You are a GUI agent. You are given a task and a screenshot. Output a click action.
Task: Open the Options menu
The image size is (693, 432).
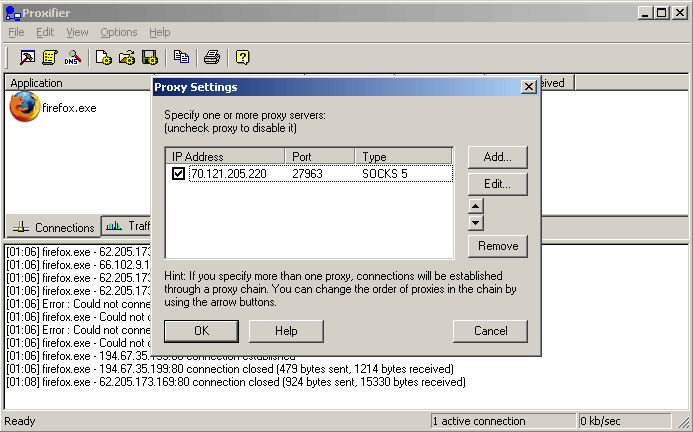(119, 32)
